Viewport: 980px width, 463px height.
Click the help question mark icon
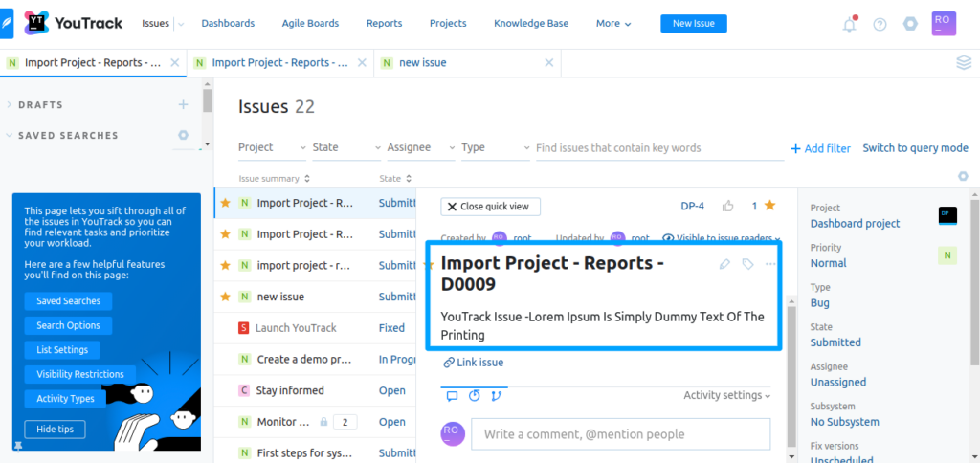[880, 24]
